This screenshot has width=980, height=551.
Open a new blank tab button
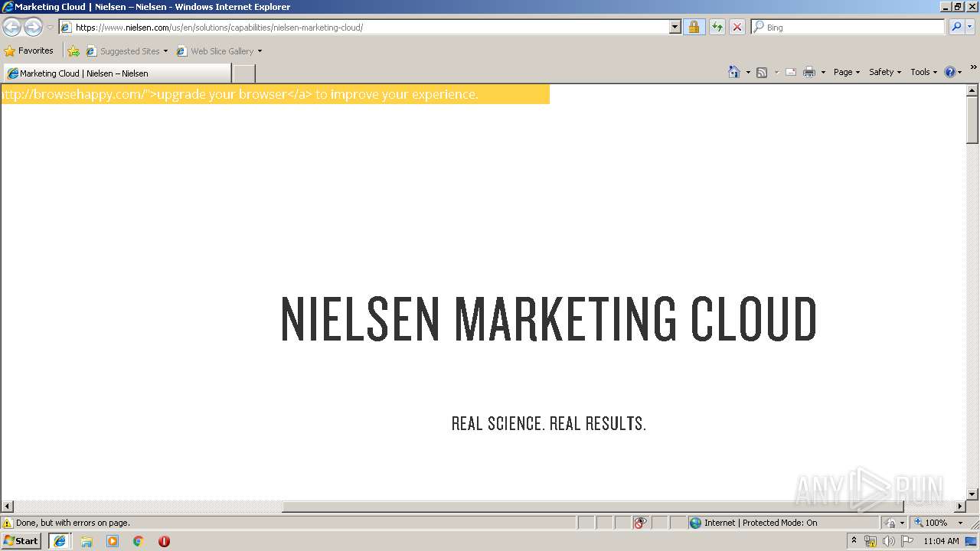click(x=243, y=73)
